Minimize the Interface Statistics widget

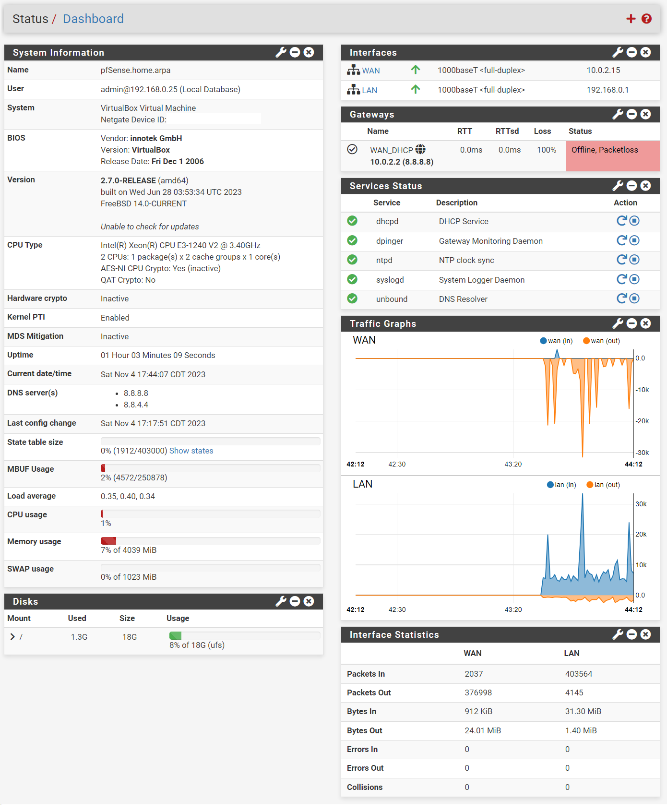[632, 634]
